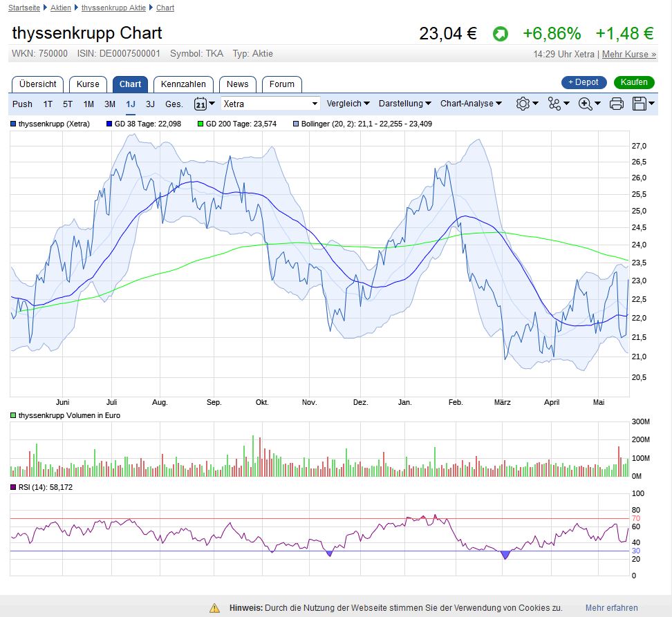
Task: Open the chart settings gear icon
Action: pyautogui.click(x=523, y=104)
